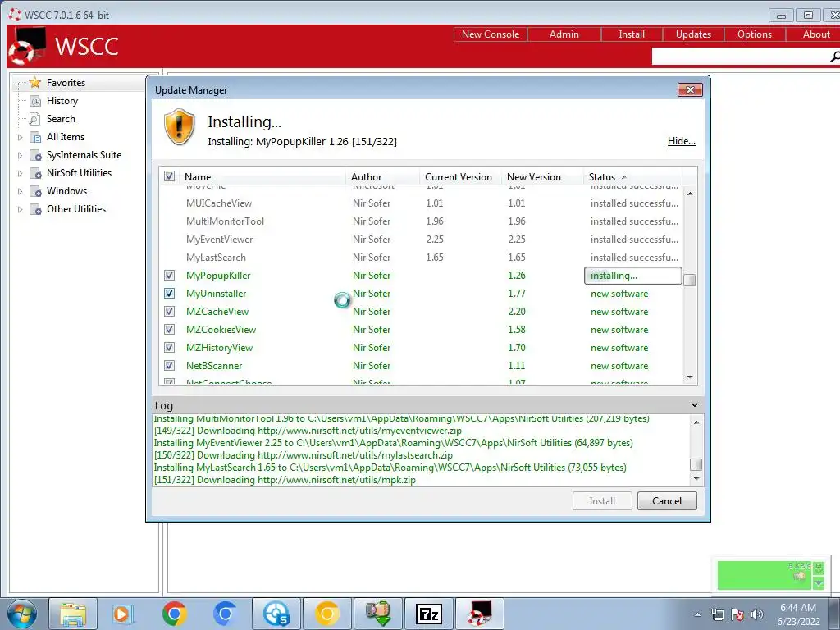
Task: Click the Other Utilities category icon
Action: tap(35, 209)
